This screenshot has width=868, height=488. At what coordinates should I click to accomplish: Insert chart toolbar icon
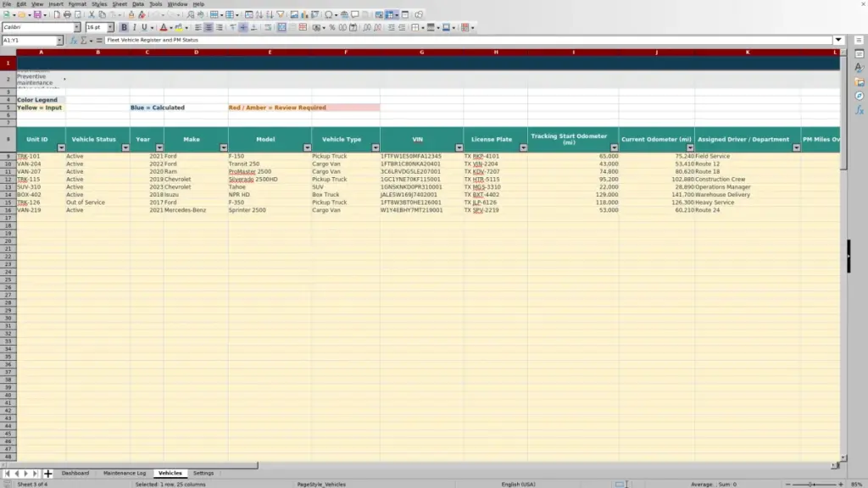(304, 14)
